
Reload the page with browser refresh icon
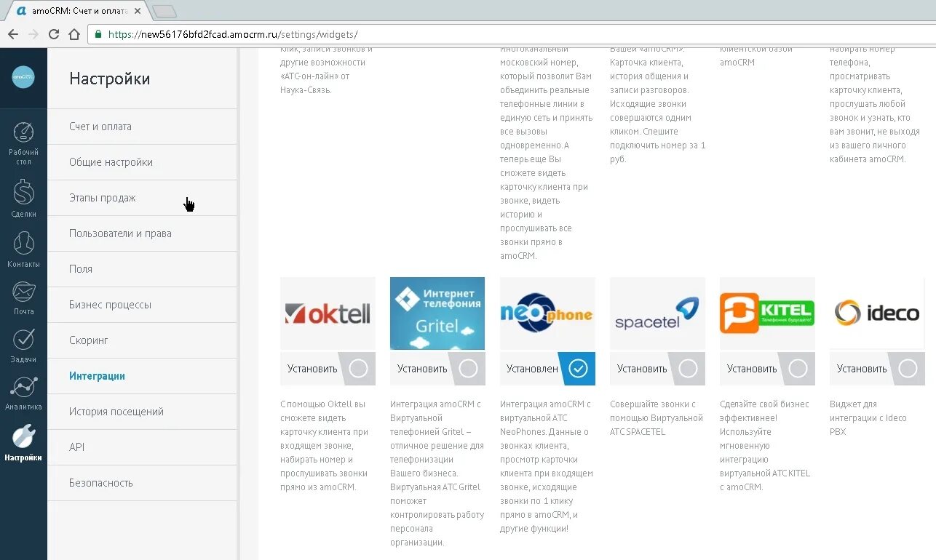point(53,33)
